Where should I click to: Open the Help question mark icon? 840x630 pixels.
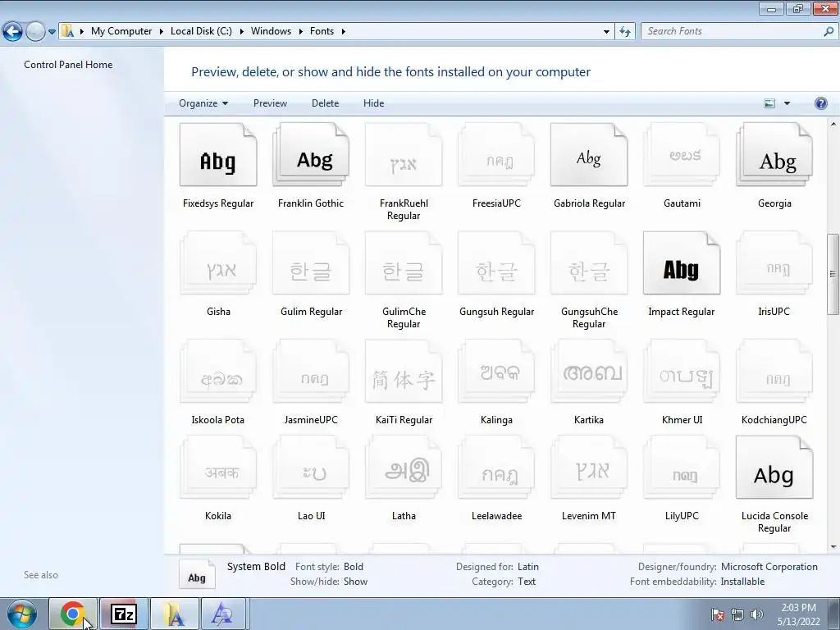pyautogui.click(x=820, y=103)
